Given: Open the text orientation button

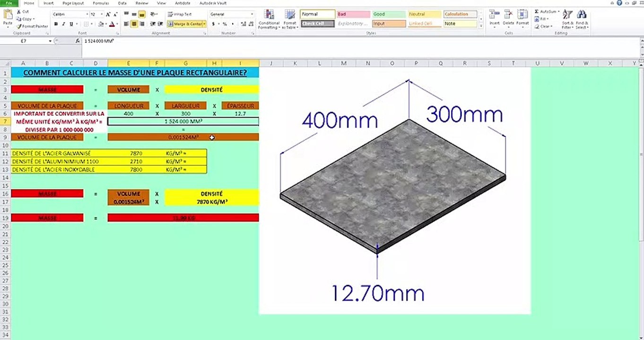Looking at the screenshot, I should [x=155, y=15].
